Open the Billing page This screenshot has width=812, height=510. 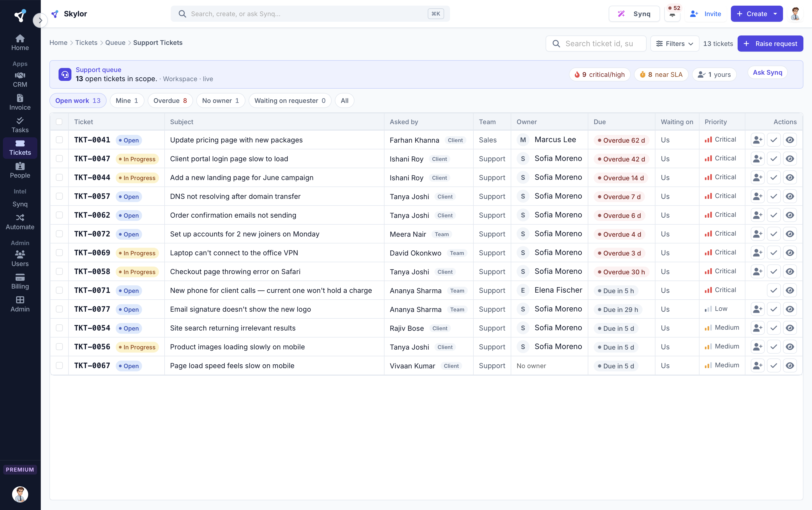pos(20,281)
